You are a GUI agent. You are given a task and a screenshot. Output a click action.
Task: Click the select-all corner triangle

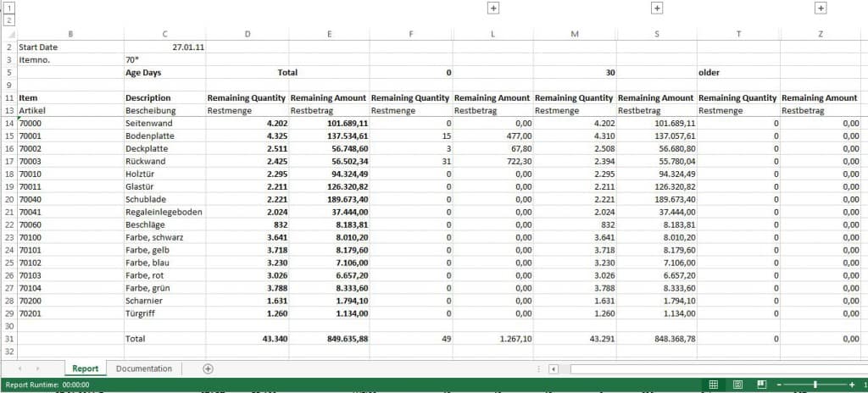tap(9, 34)
